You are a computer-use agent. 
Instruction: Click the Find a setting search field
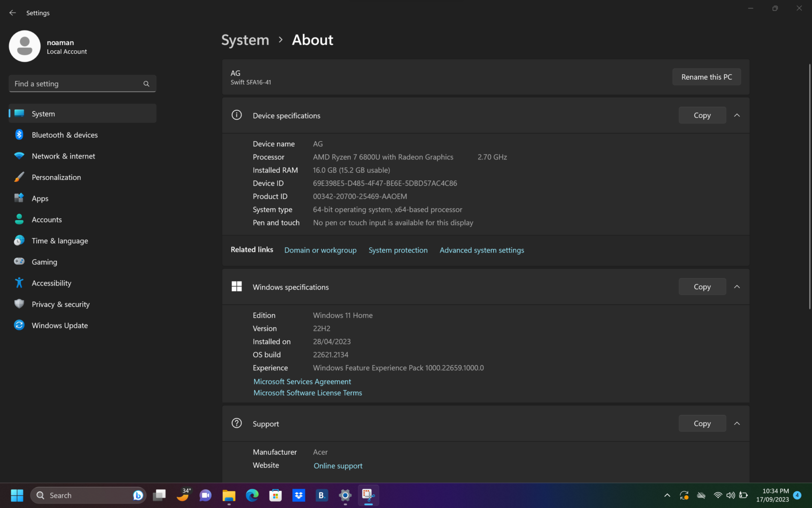tap(83, 84)
